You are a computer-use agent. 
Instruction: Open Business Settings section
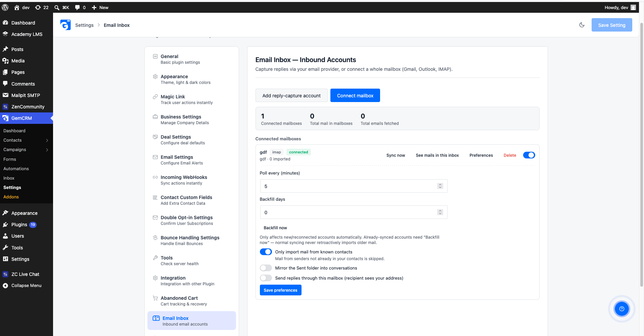pyautogui.click(x=191, y=119)
